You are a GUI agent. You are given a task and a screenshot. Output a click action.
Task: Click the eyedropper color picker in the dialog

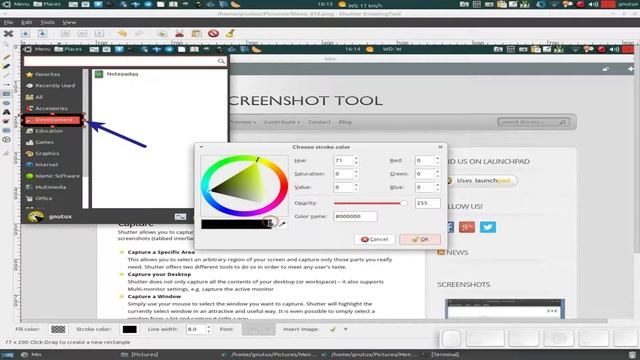(282, 224)
